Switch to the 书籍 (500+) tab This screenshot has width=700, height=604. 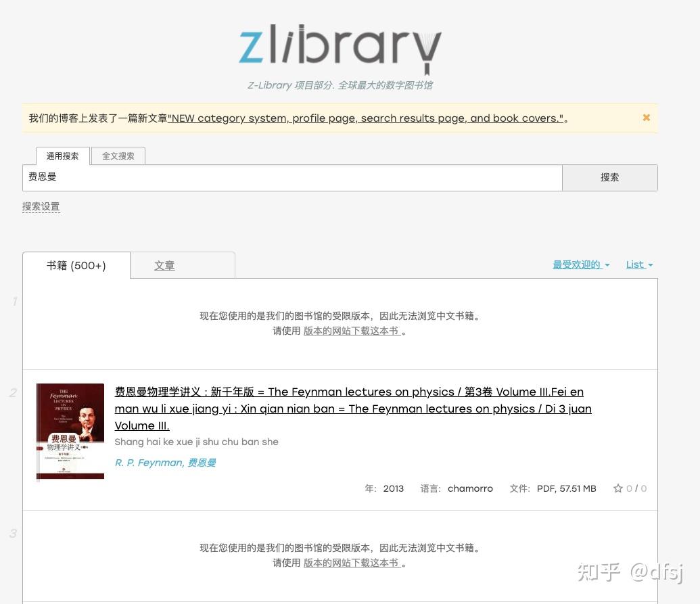click(76, 265)
